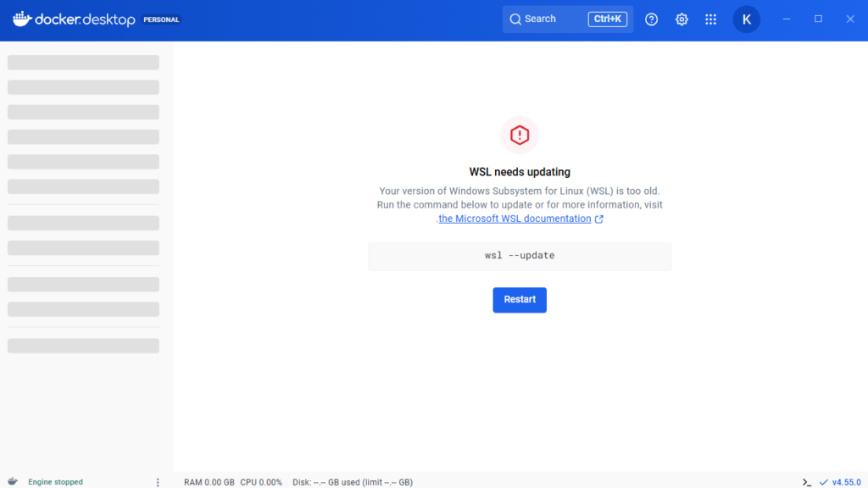Click the Ctrl+K shortcut badge
The height and width of the screenshot is (488, 868).
pyautogui.click(x=607, y=19)
